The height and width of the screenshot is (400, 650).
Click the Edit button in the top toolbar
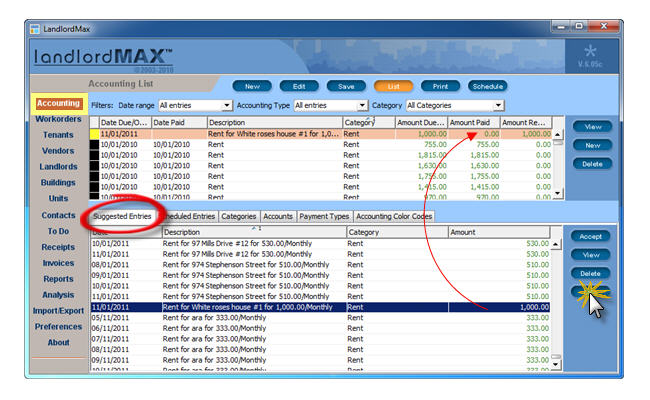(x=299, y=86)
